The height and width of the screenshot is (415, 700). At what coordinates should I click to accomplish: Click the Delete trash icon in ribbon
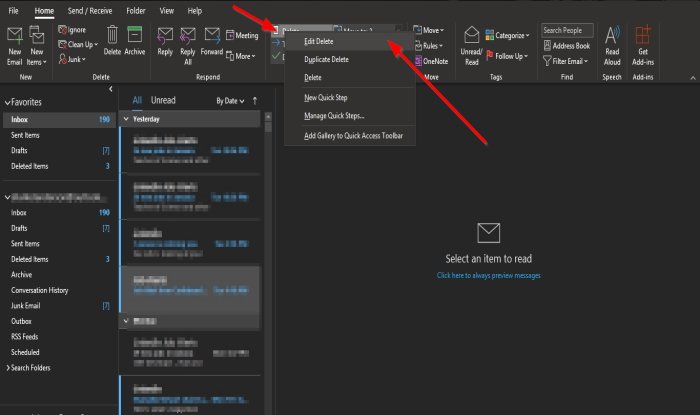[112, 38]
